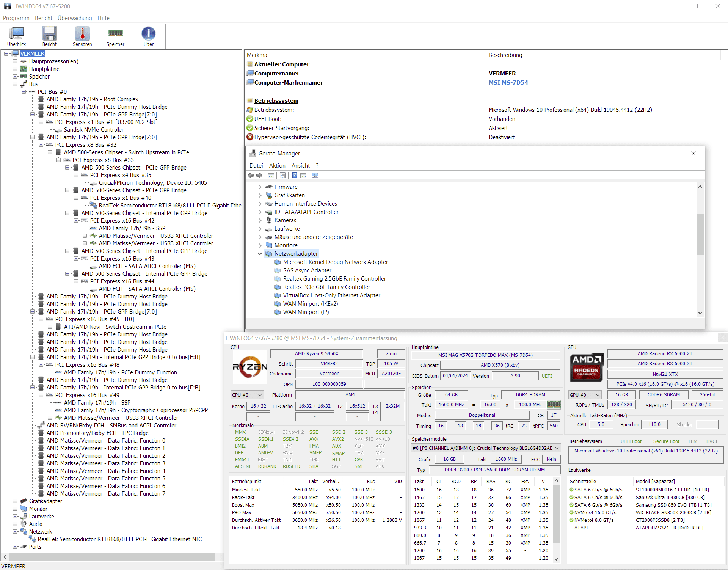Viewport: 728px width, 570px height.
Task: Click the WD_BLACK SN850X 2000GB drive entry
Action: (673, 513)
